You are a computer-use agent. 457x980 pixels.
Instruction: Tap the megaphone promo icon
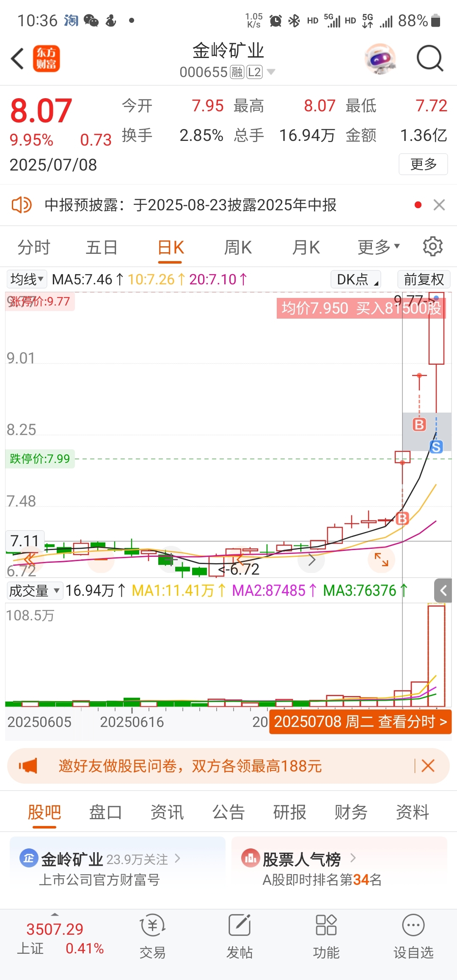point(28,766)
